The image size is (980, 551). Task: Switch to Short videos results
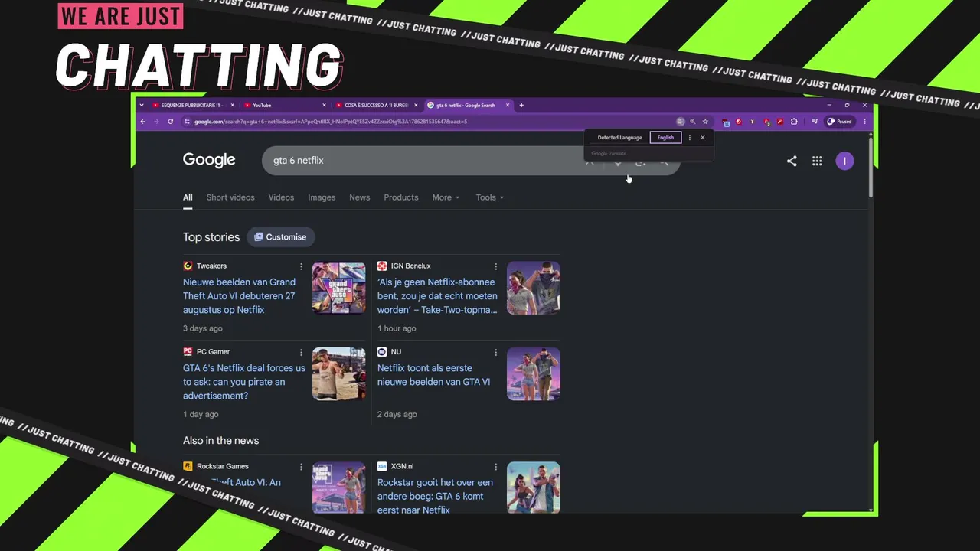(230, 197)
